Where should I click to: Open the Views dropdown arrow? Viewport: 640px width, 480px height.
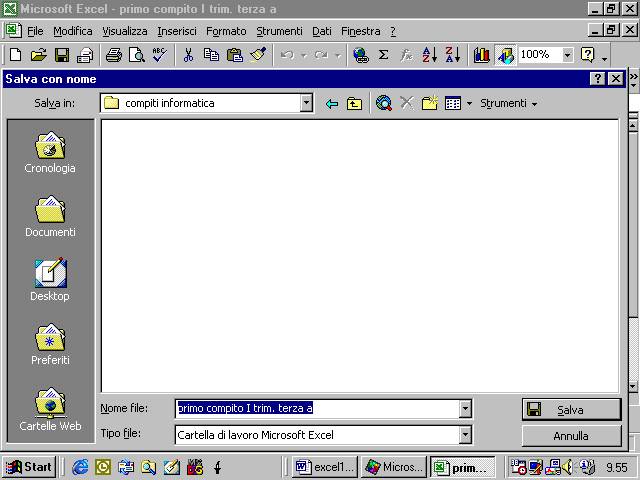[469, 104]
